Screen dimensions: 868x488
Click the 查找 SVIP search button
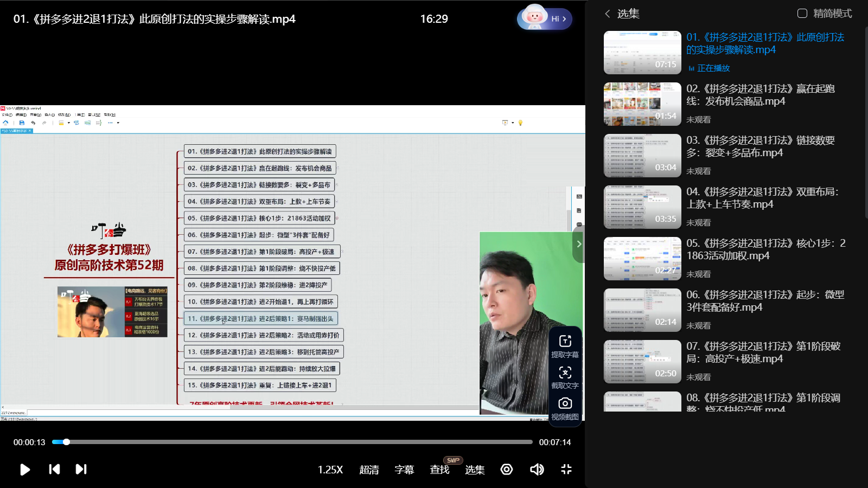pyautogui.click(x=439, y=470)
